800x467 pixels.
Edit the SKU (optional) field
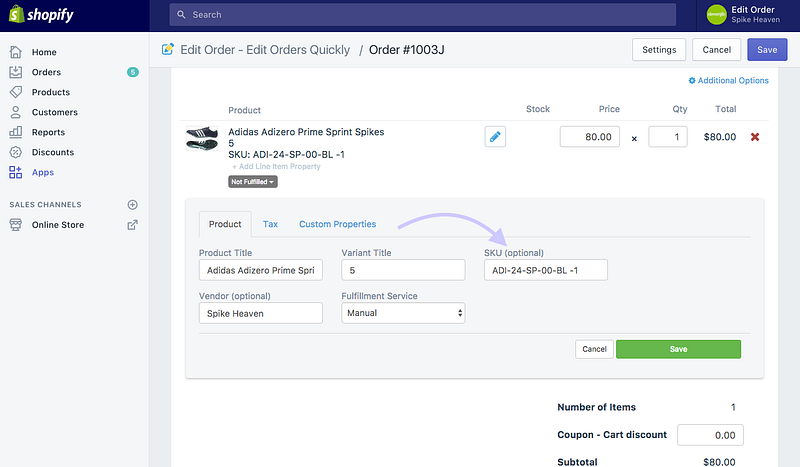546,270
